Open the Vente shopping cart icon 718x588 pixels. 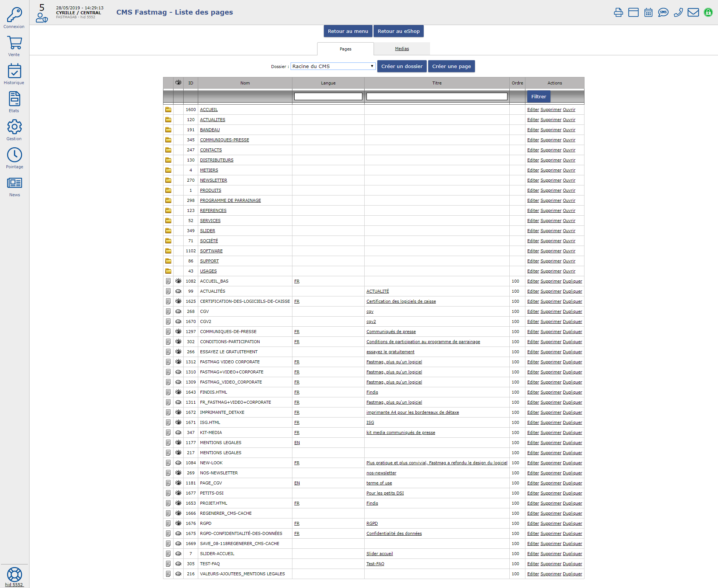coord(14,43)
